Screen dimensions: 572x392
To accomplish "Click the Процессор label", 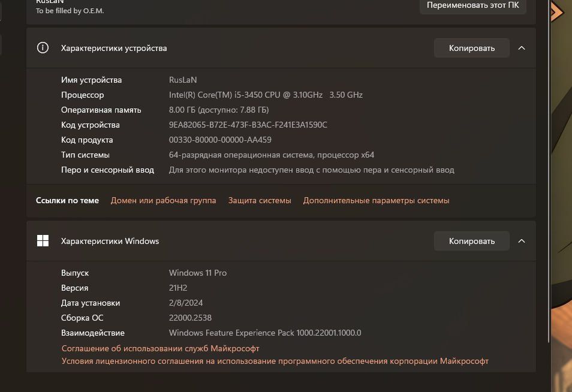I will click(83, 95).
